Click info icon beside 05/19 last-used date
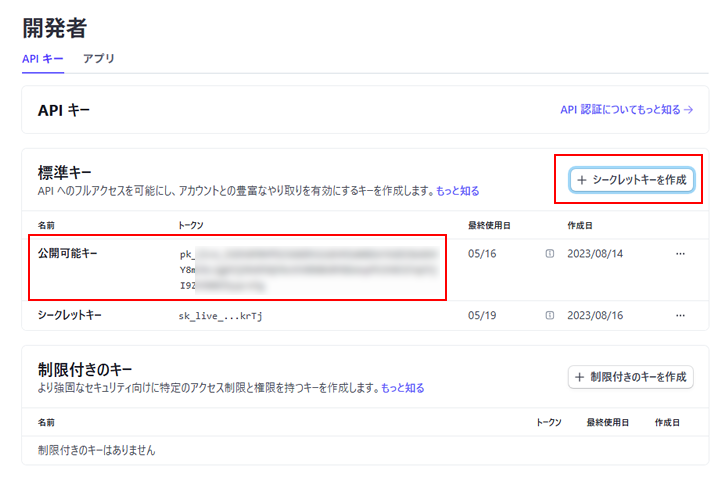 [550, 316]
